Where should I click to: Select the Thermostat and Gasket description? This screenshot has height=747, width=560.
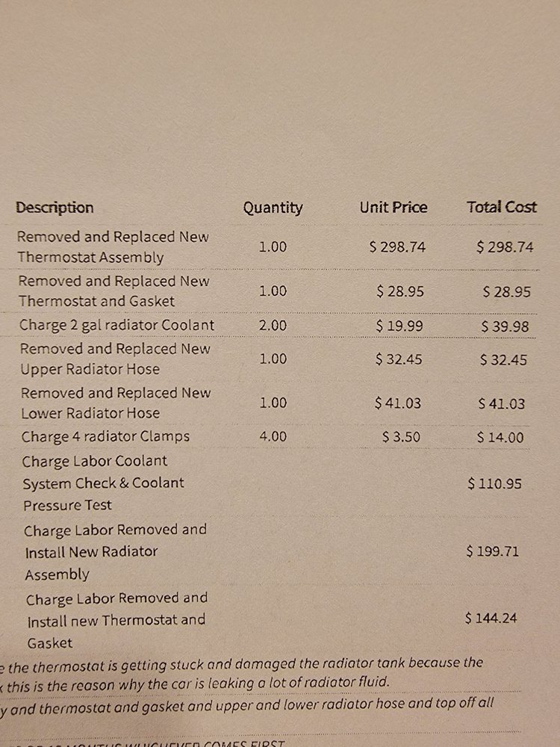(113, 291)
